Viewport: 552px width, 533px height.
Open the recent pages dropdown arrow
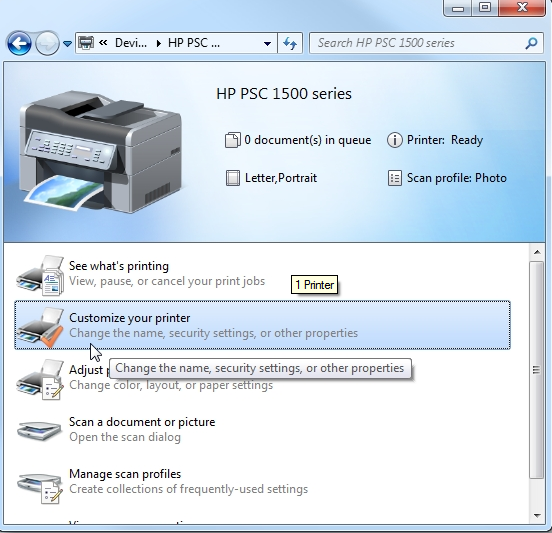coord(67,44)
